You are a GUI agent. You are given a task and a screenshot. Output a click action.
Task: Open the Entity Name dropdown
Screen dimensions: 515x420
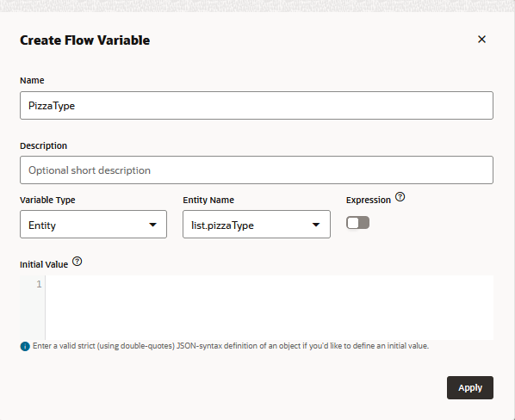tap(257, 225)
